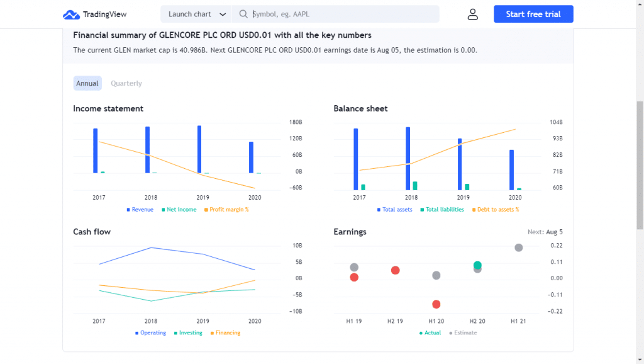Toggle the Total assets legend item
Viewport: 644px width, 364px height.
[x=395, y=209]
